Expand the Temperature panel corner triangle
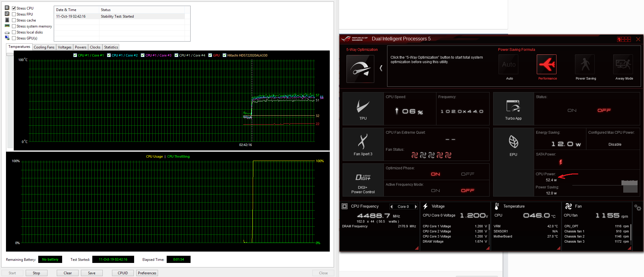Screen dimensions: 644x277 coord(559,248)
